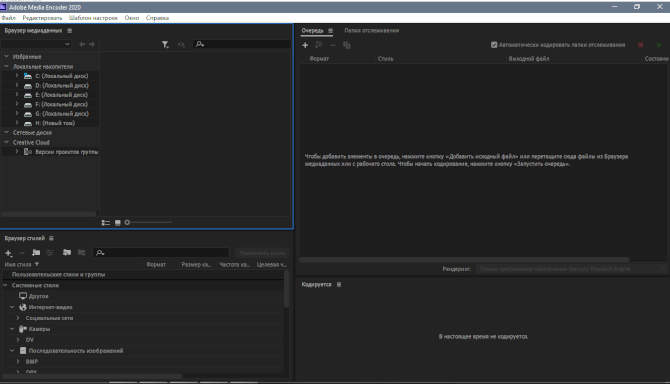Click the Стиль column header in Queue
The image size is (670, 384).
pyautogui.click(x=385, y=59)
